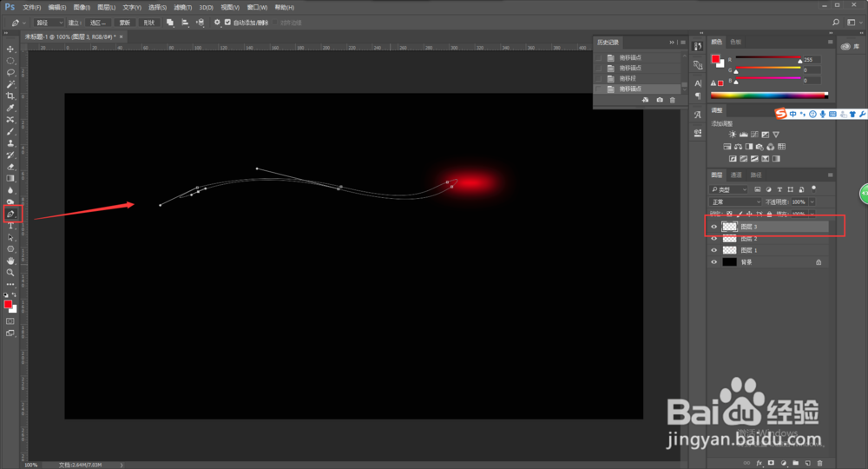868x469 pixels.
Task: Toggle visibility of 图层 3
Action: pyautogui.click(x=714, y=227)
